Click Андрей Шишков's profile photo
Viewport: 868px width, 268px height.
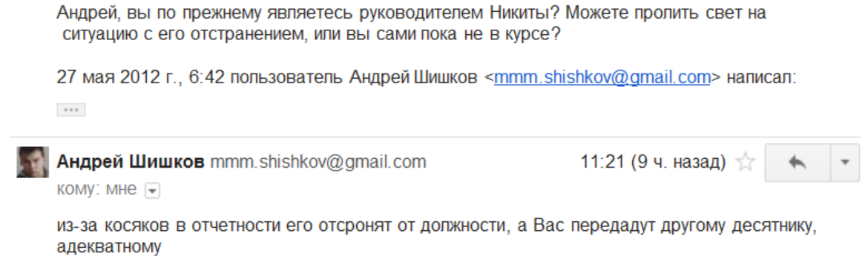coord(33,163)
